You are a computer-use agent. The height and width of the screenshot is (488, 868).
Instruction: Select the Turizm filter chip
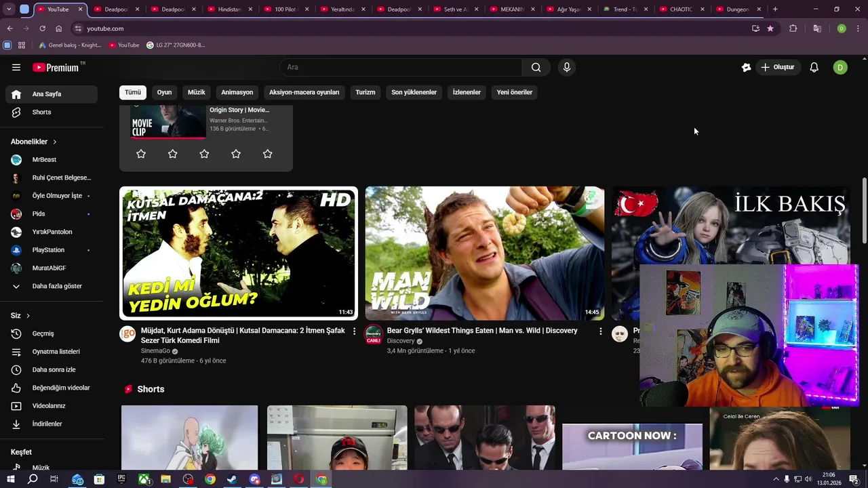366,92
